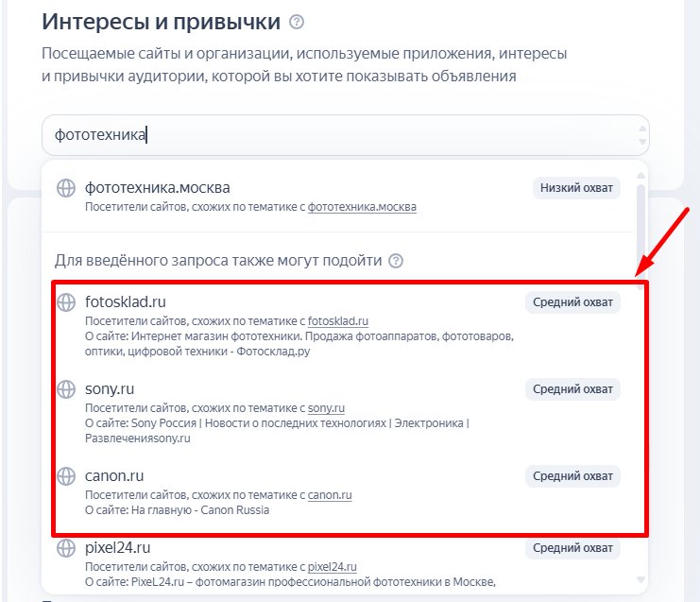This screenshot has height=602, width=700.
Task: Click into the фототехника search field
Action: click(x=331, y=135)
